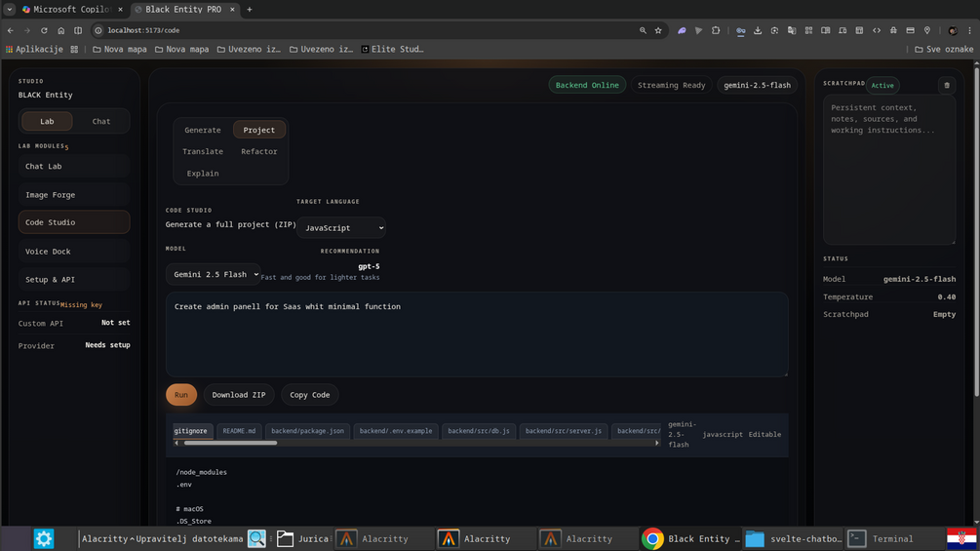Screen dimensions: 980x551
Task: Open the zoom magnifier in address bar
Action: click(x=643, y=30)
